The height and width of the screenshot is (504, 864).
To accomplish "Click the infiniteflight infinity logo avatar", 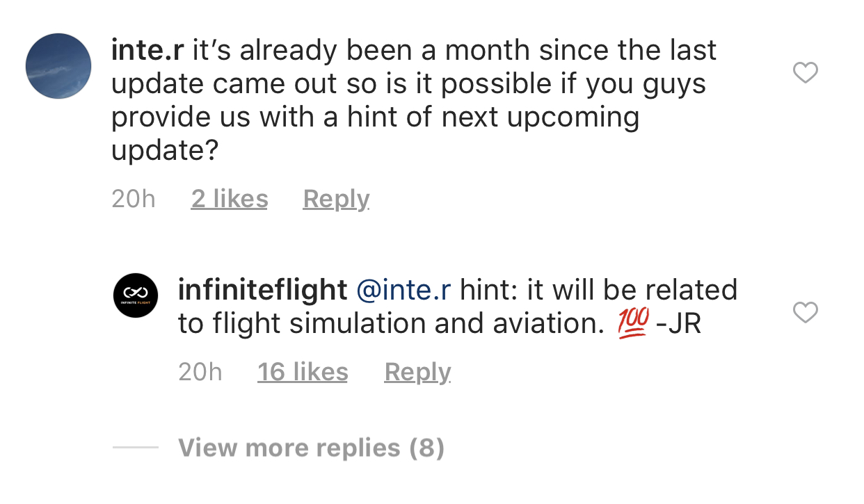I will click(136, 295).
